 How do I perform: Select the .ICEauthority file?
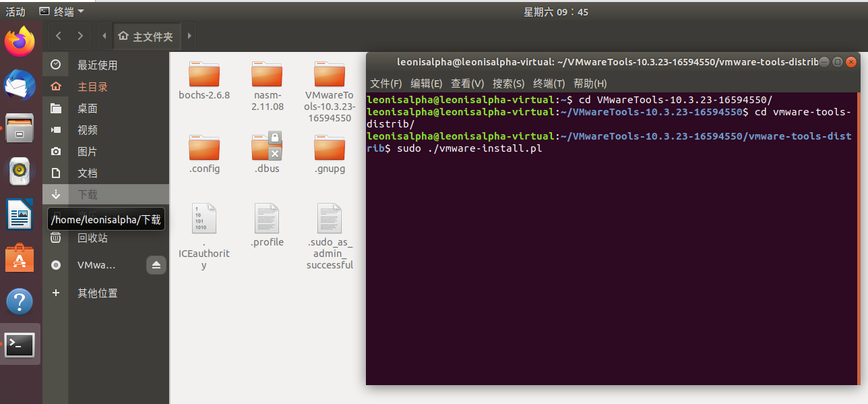pos(204,236)
